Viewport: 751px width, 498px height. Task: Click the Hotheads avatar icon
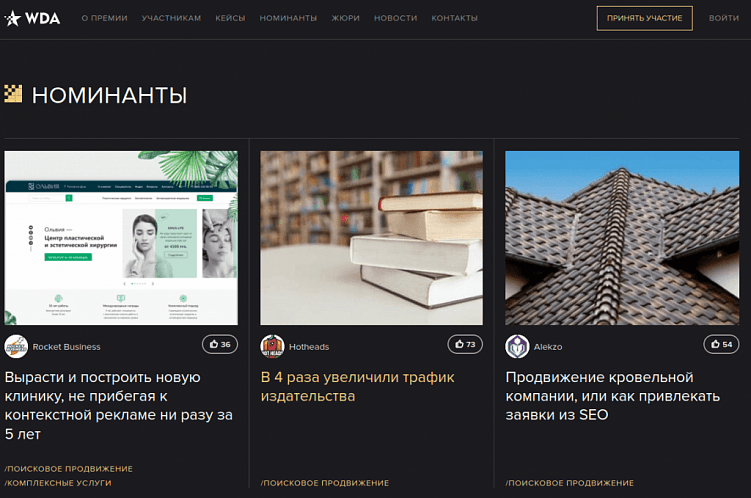click(x=272, y=347)
